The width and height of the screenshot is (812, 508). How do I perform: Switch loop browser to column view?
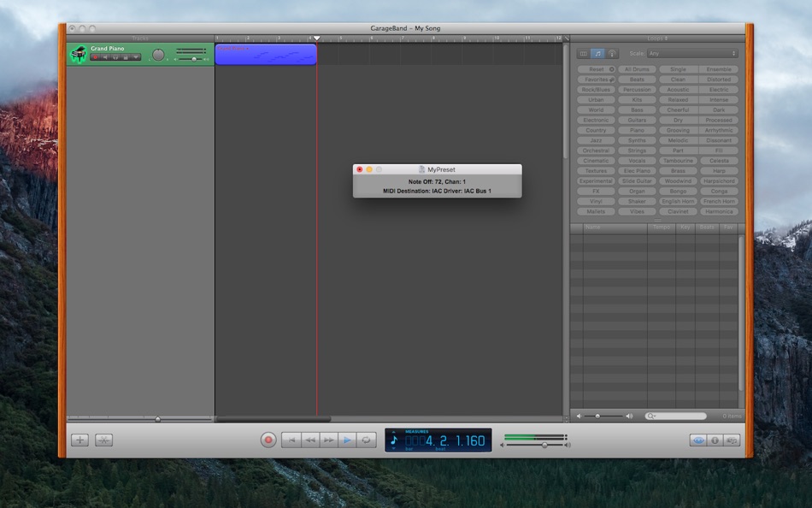[x=584, y=53]
